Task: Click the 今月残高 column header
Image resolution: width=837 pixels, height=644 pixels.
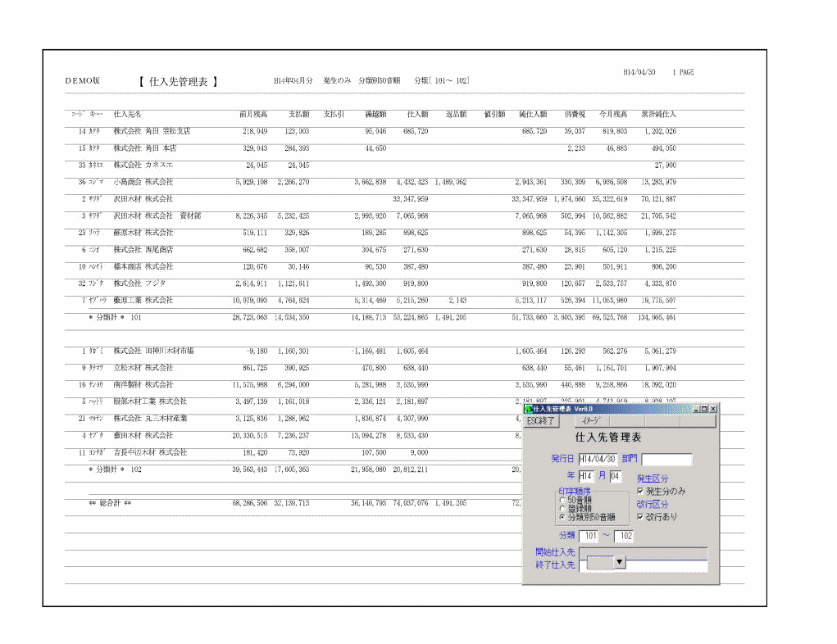Action: pos(613,114)
